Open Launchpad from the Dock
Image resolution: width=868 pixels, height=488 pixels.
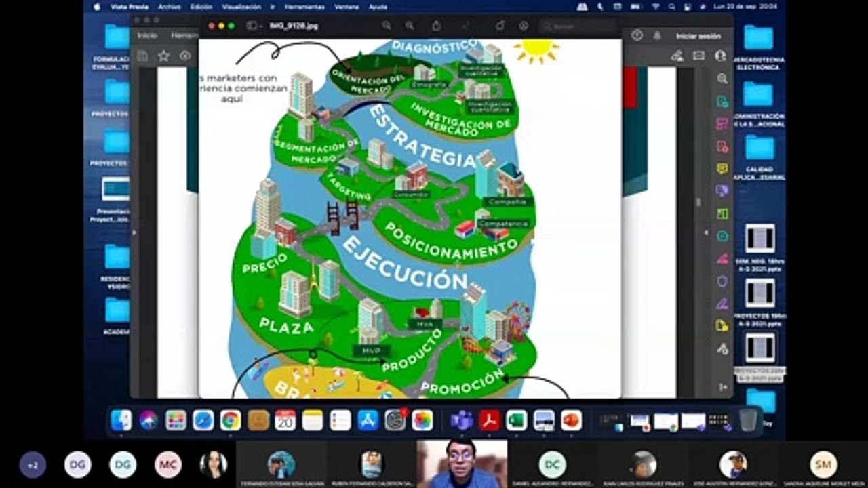click(x=176, y=420)
